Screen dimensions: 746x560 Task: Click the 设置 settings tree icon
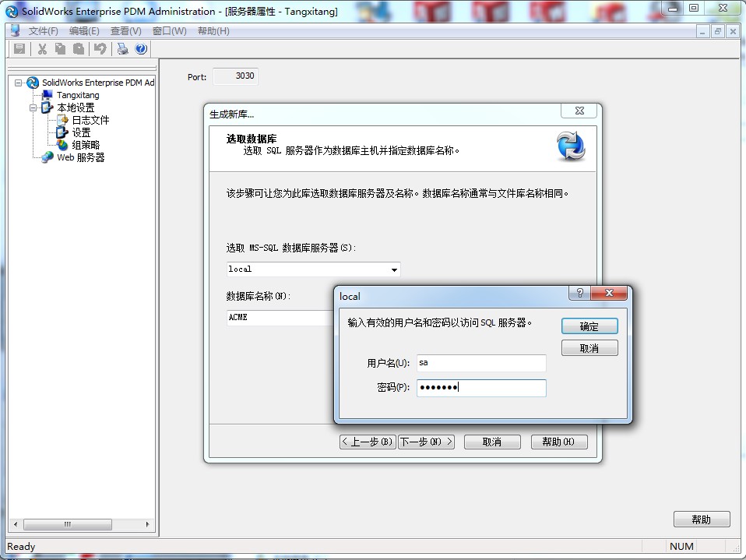tap(62, 132)
